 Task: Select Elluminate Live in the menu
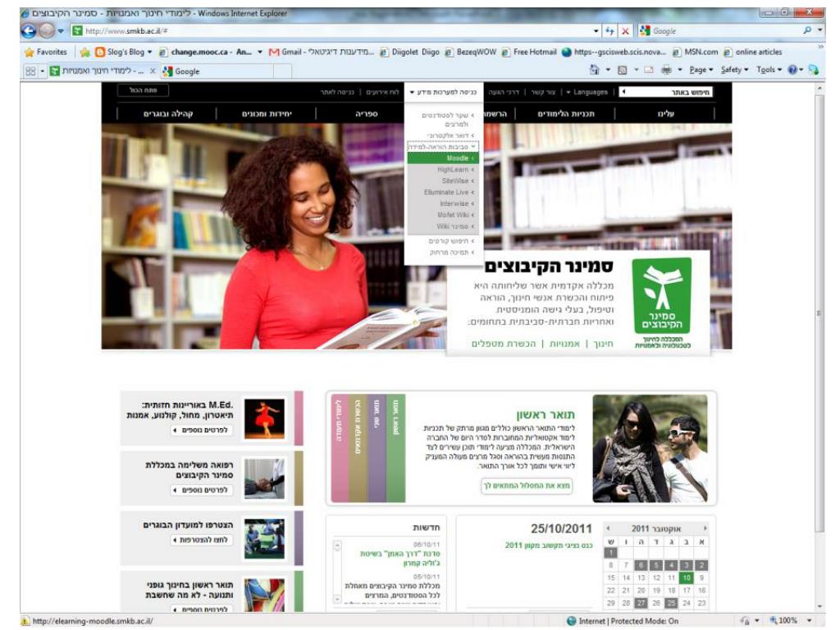tap(443, 192)
